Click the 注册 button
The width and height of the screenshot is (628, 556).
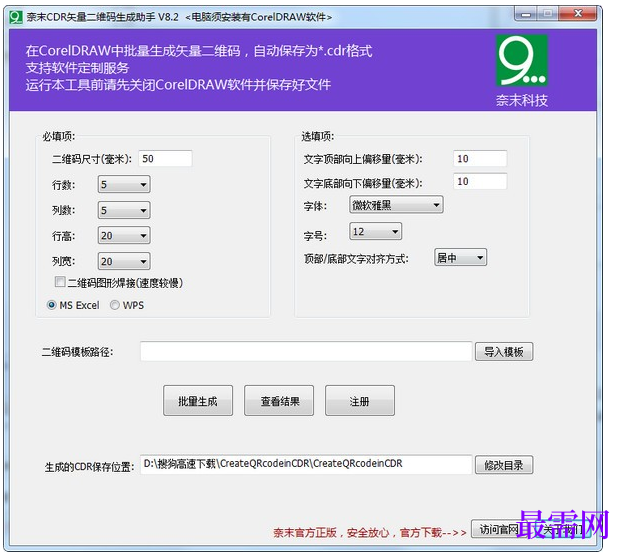pyautogui.click(x=360, y=401)
